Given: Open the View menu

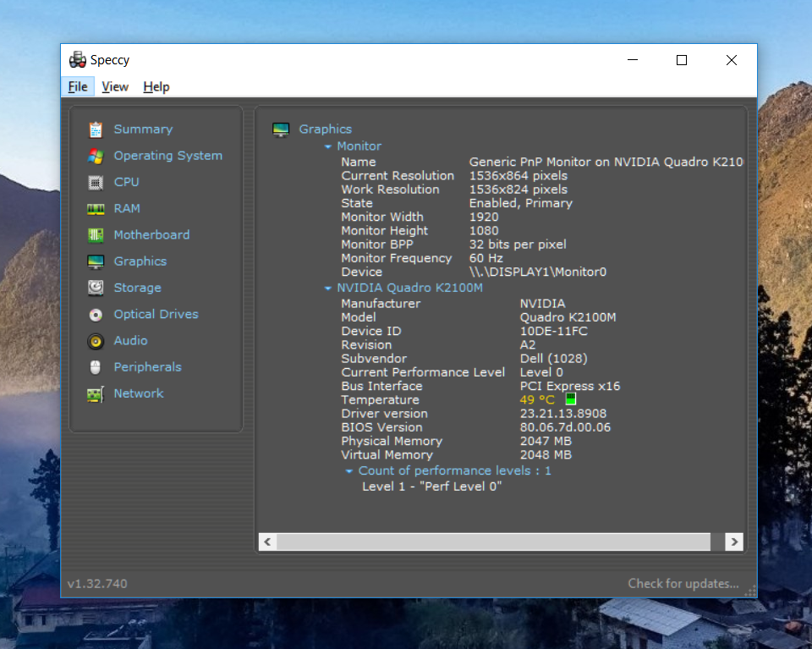Looking at the screenshot, I should tap(115, 86).
